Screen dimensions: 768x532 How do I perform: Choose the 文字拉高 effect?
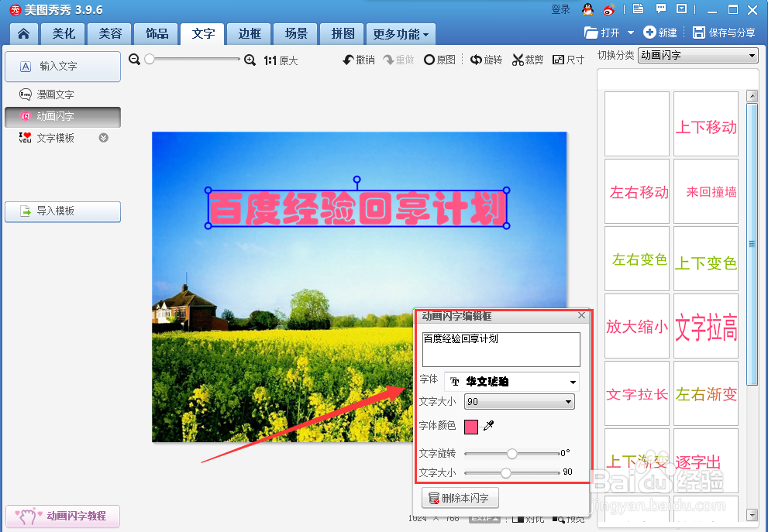point(706,327)
